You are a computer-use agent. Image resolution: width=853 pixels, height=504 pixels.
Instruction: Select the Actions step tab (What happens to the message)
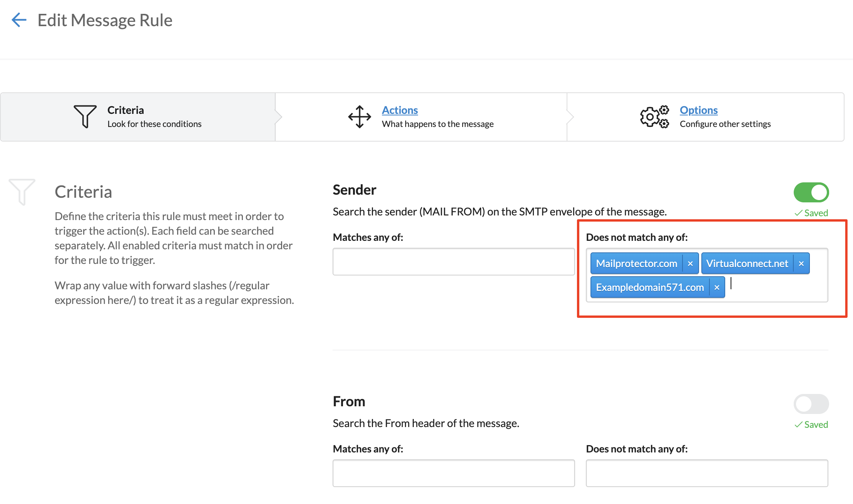(x=437, y=124)
